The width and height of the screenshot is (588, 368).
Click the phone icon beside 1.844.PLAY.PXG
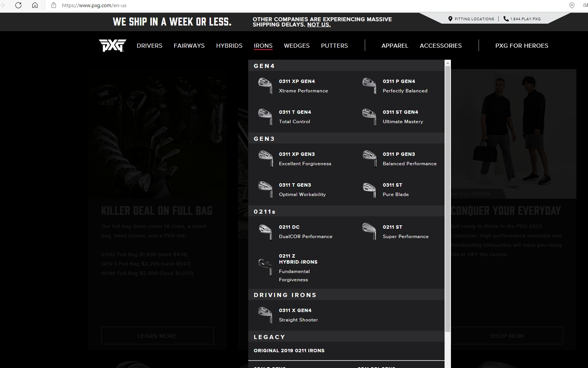pyautogui.click(x=506, y=19)
